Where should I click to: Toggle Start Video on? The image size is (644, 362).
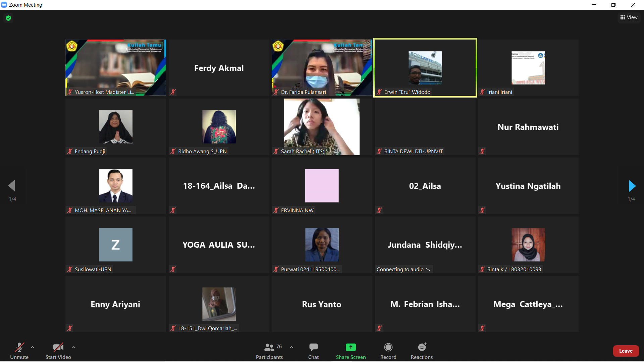click(58, 351)
